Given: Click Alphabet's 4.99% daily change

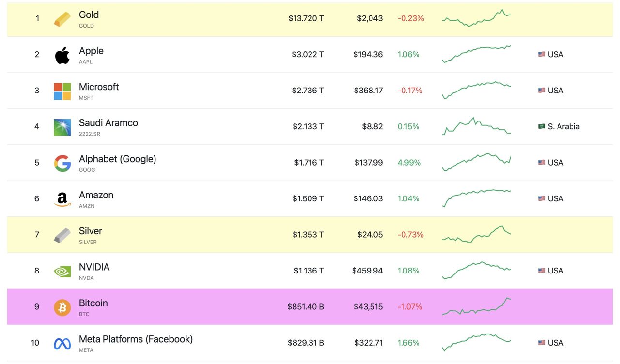Looking at the screenshot, I should [409, 163].
